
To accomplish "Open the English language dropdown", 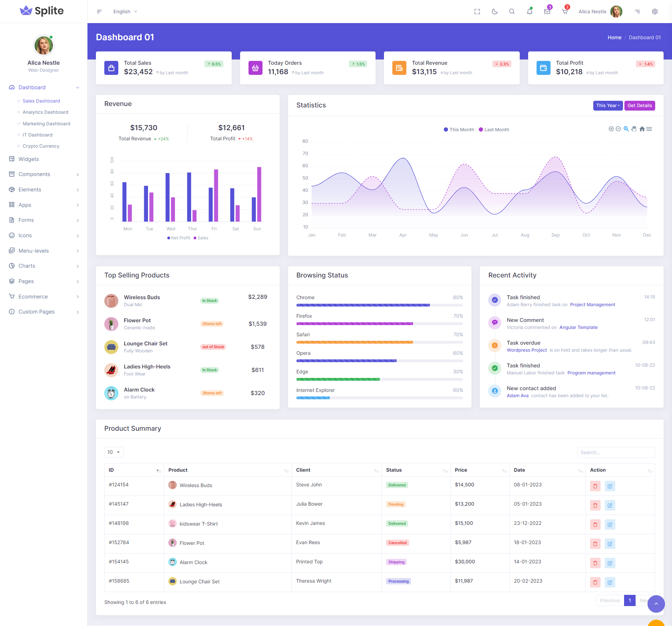I will point(125,12).
